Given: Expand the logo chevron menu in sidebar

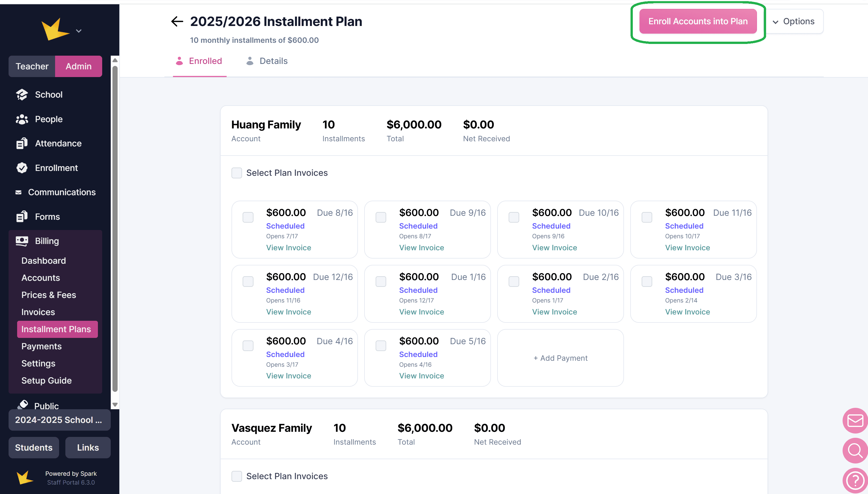Looking at the screenshot, I should pyautogui.click(x=79, y=31).
